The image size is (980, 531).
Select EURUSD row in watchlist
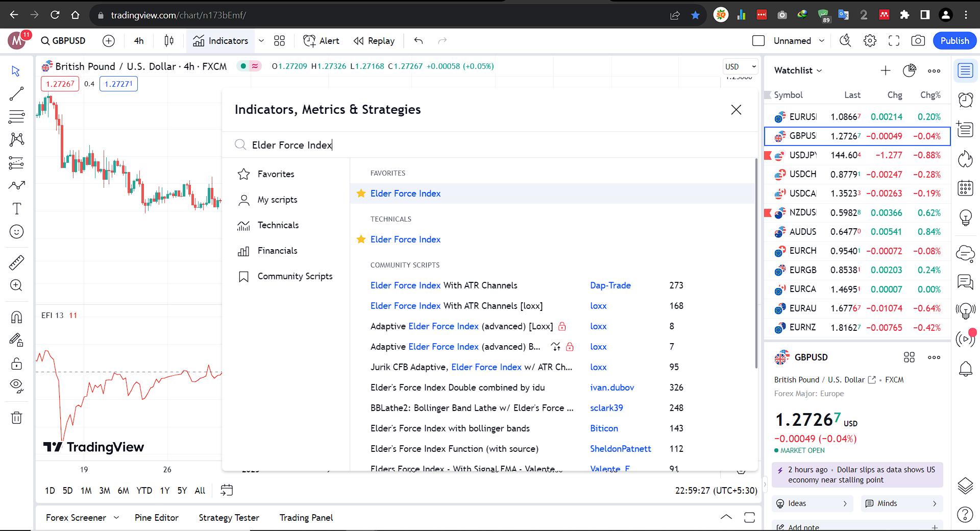(x=857, y=117)
